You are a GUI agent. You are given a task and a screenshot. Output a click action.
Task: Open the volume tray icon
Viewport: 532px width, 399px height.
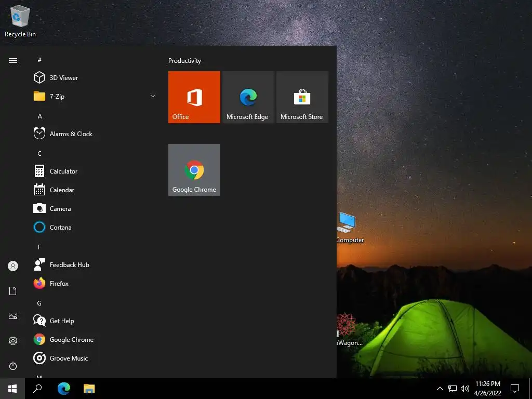465,389
